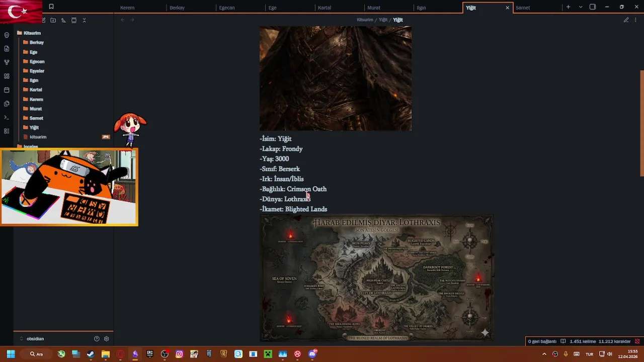Screen dimensions: 644x362
Task: Open the note's more options menu
Action: click(x=636, y=20)
